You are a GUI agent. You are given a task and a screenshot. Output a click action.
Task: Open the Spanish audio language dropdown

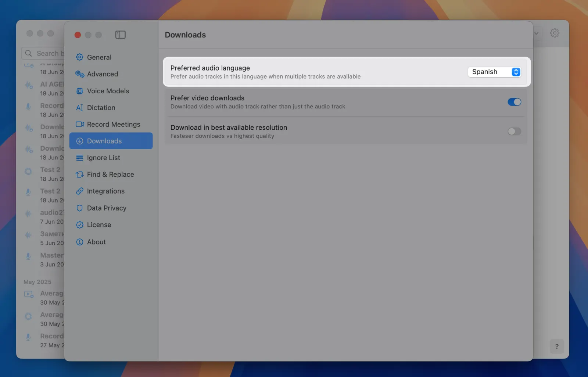point(494,72)
